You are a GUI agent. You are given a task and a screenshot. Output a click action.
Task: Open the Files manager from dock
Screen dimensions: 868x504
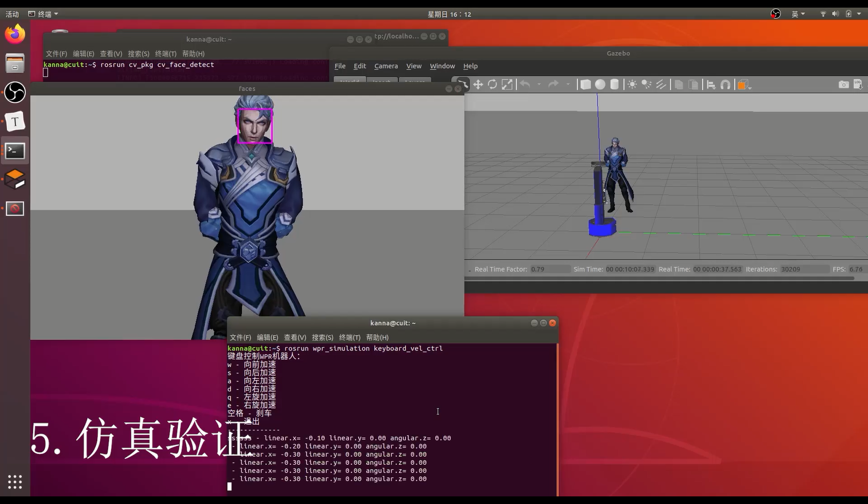click(15, 63)
